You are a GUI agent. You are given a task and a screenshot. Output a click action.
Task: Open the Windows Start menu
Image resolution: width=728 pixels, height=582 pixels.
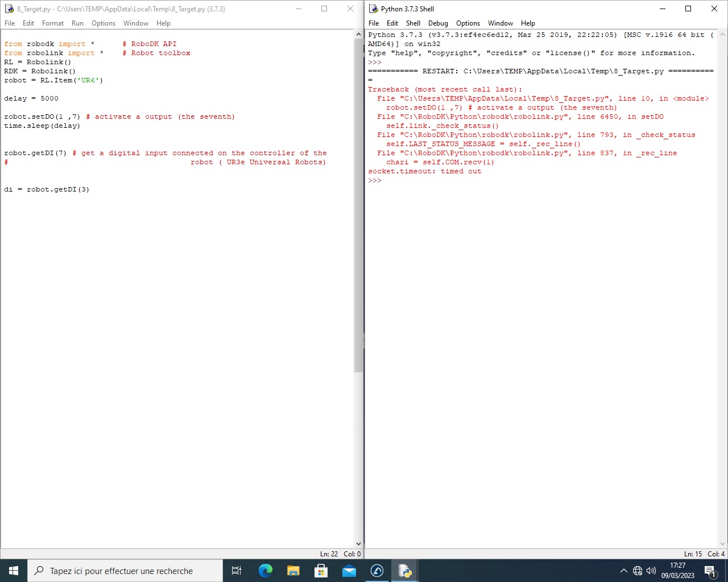pyautogui.click(x=14, y=571)
